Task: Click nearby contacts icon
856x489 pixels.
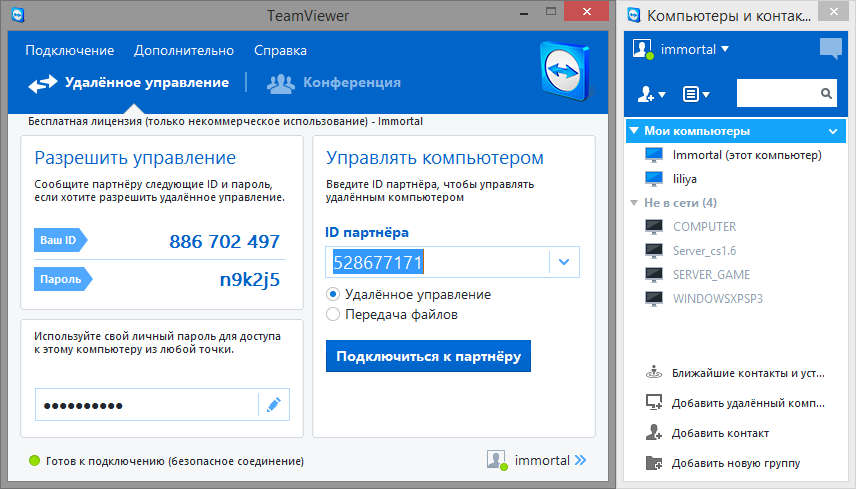Action: 654,372
